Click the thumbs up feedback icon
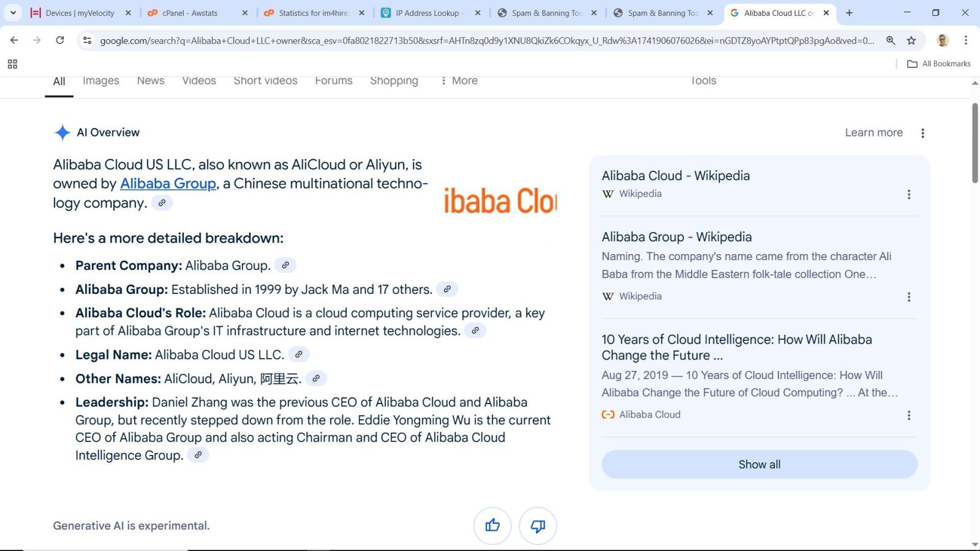The image size is (980, 551). (x=492, y=525)
